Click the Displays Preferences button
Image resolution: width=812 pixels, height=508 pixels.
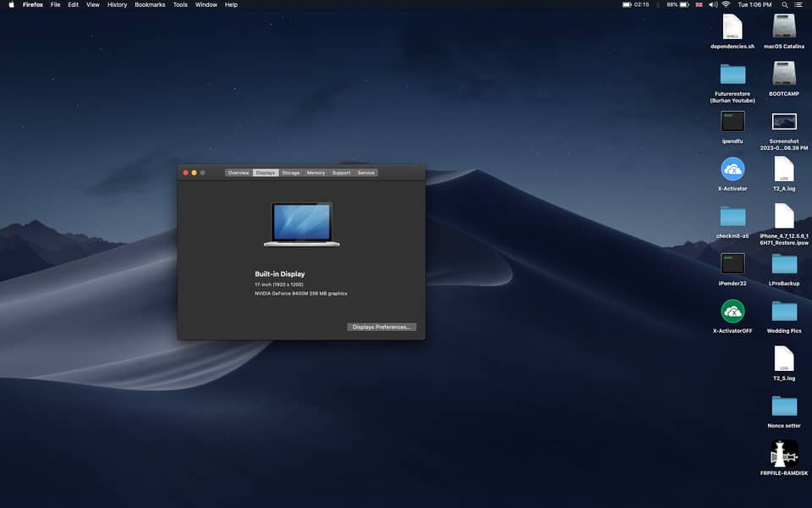point(381,327)
